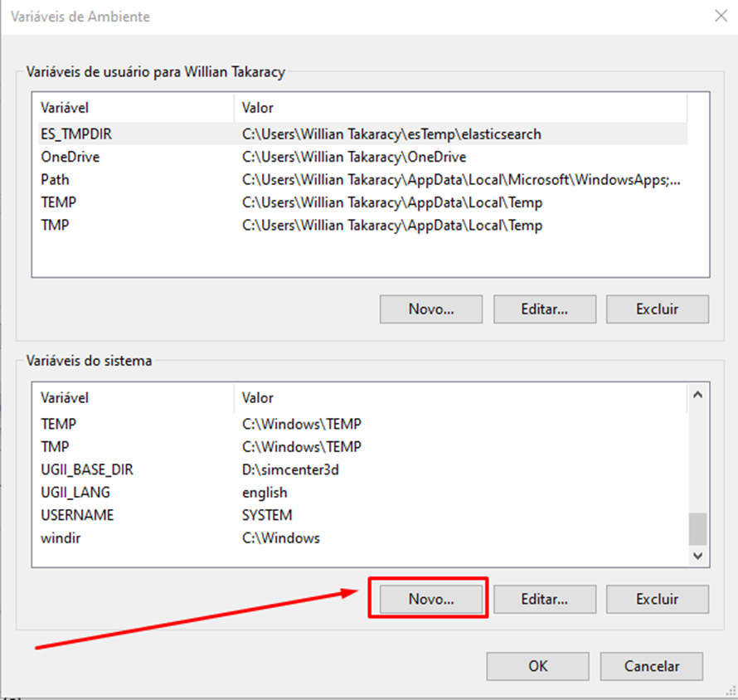
Task: Click the Cancelar button
Action: [652, 666]
